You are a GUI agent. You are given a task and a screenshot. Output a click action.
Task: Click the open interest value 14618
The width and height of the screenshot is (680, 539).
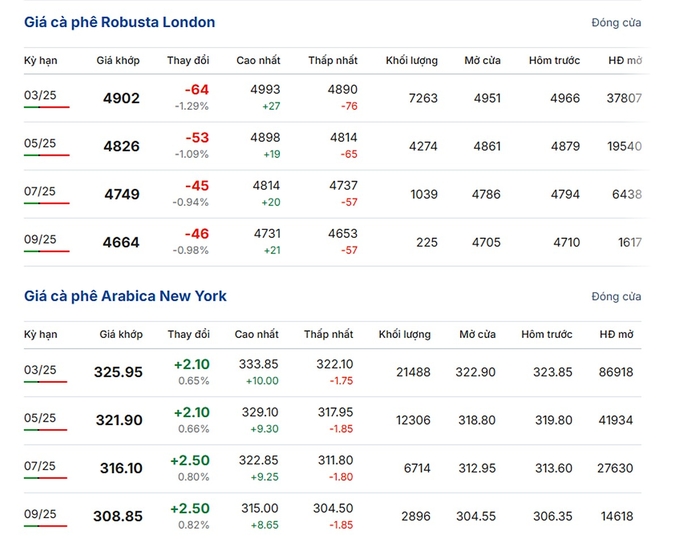tap(617, 517)
